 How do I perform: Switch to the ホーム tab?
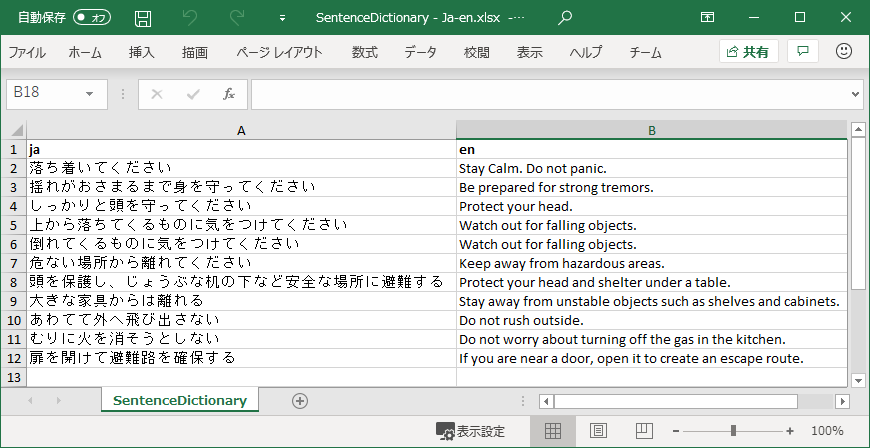pos(85,53)
